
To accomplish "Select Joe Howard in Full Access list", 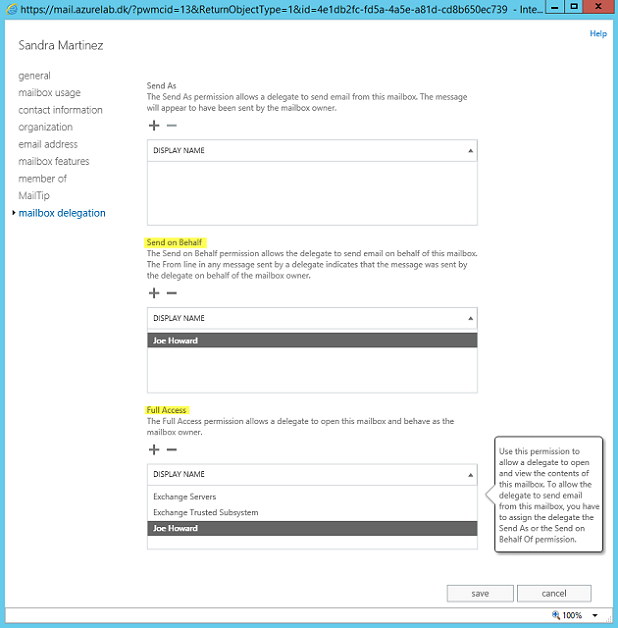I will (312, 528).
